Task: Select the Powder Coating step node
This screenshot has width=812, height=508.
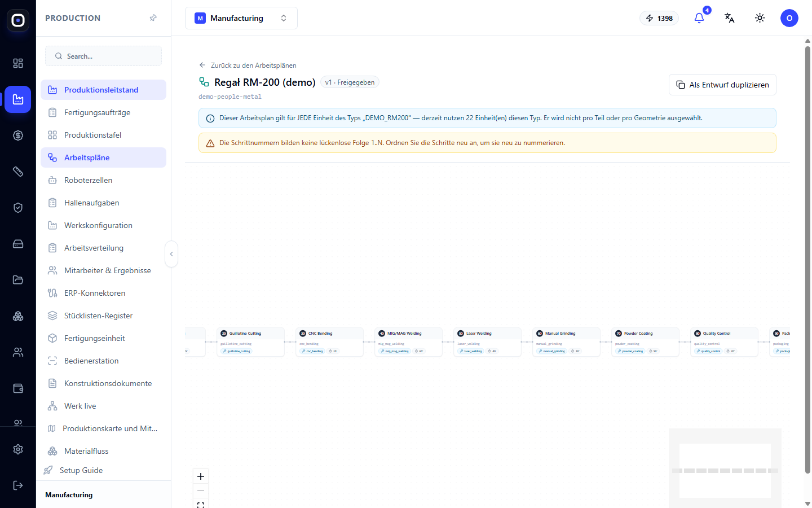Action: point(646,342)
